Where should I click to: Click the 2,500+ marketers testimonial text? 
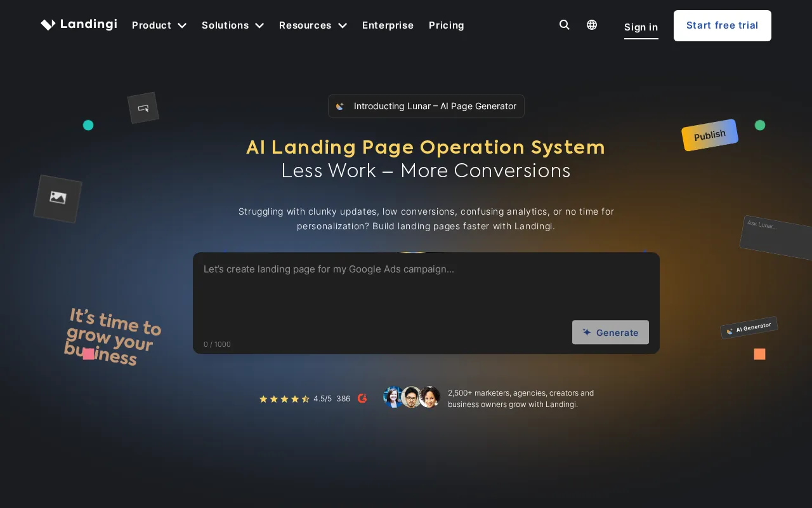521,399
